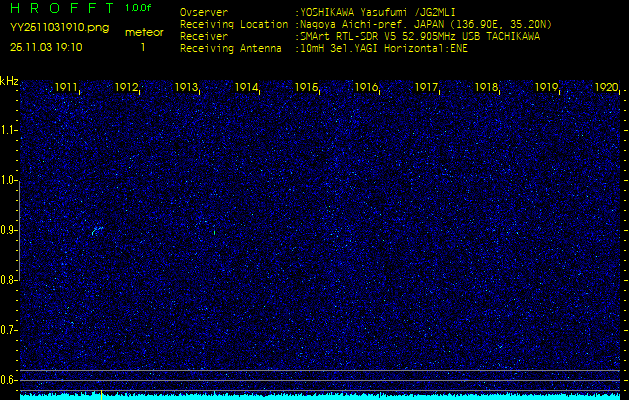Click the 1915 time axis marker

pyautogui.click(x=306, y=87)
